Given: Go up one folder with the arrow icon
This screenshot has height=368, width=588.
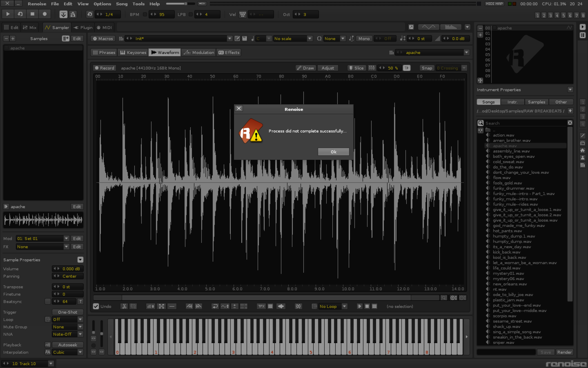Looking at the screenshot, I should click(570, 111).
